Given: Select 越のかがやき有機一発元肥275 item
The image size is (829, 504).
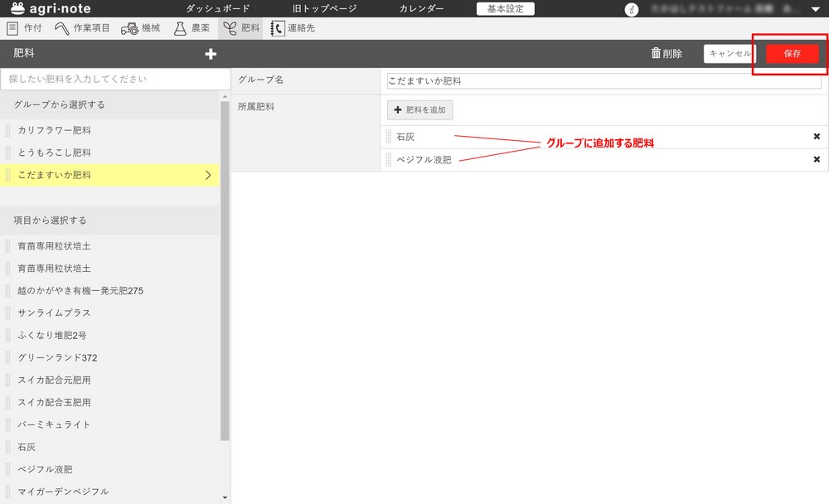Looking at the screenshot, I should pos(109,291).
